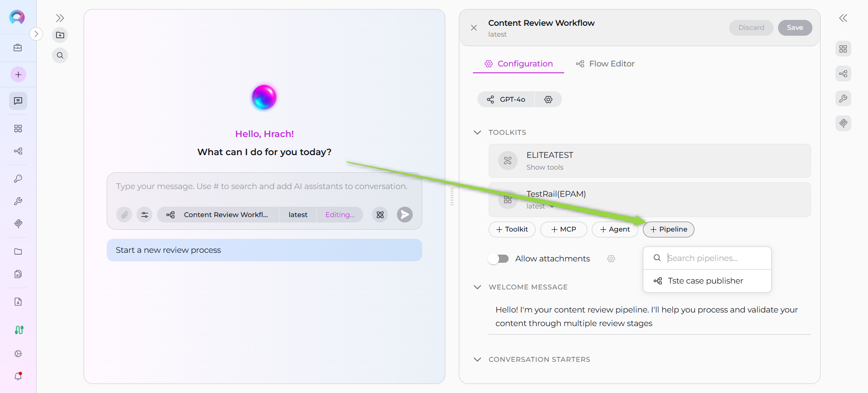The width and height of the screenshot is (868, 393).
Task: Open the GPT-4o model settings gear
Action: point(548,99)
